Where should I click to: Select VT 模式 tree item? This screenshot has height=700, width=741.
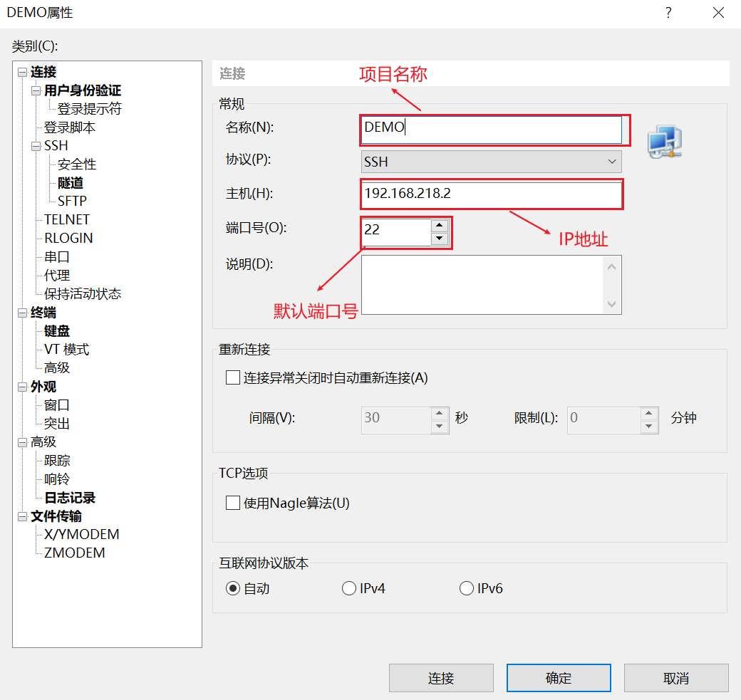coord(67,350)
